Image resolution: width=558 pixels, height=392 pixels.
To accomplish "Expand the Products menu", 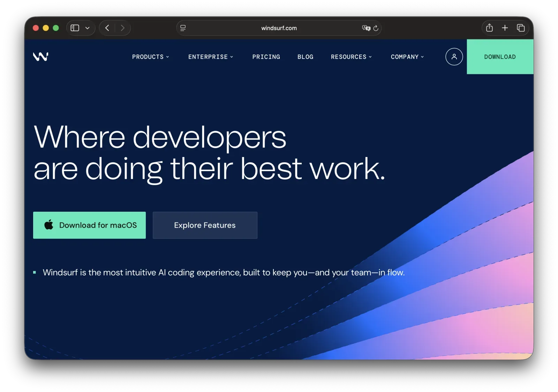I will [150, 57].
